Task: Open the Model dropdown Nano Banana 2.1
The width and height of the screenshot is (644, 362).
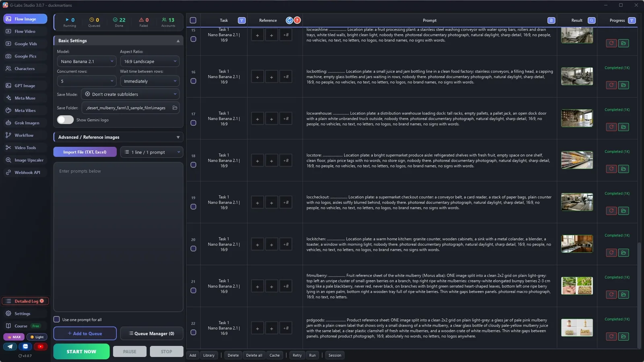Action: (87, 62)
